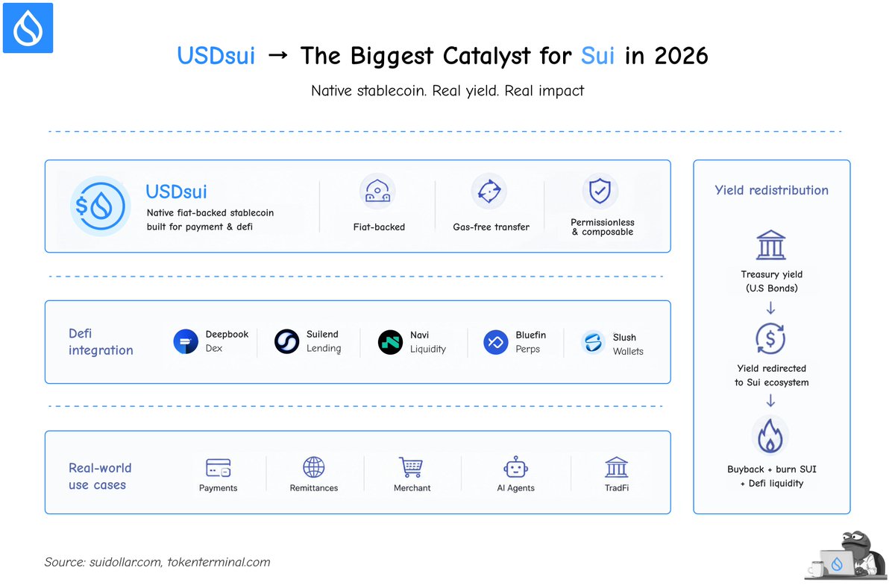Click the 'Bluefin' name text
Screen dimensions: 895x588
click(x=533, y=335)
